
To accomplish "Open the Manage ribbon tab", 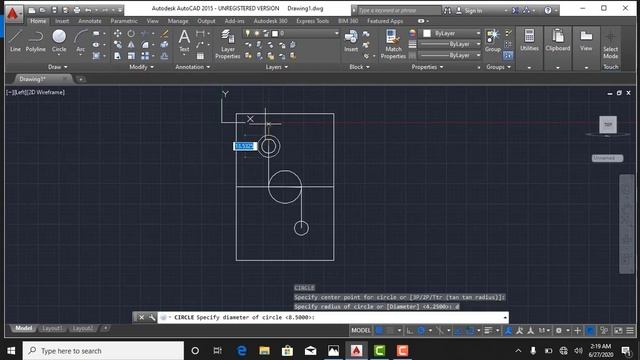I will tap(178, 21).
